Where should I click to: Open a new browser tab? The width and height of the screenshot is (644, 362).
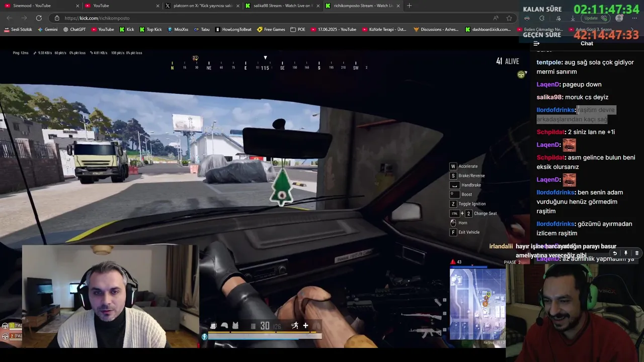[409, 6]
